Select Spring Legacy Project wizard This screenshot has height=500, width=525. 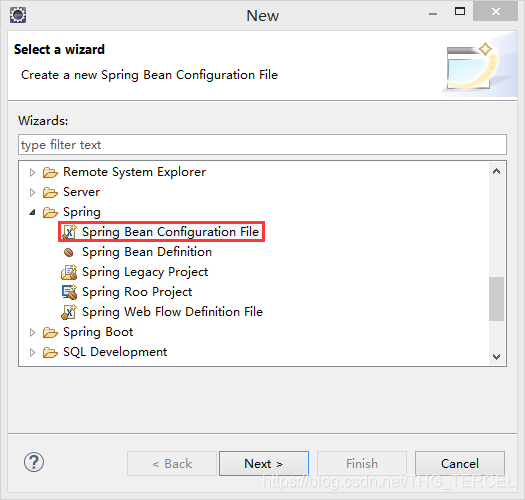145,272
